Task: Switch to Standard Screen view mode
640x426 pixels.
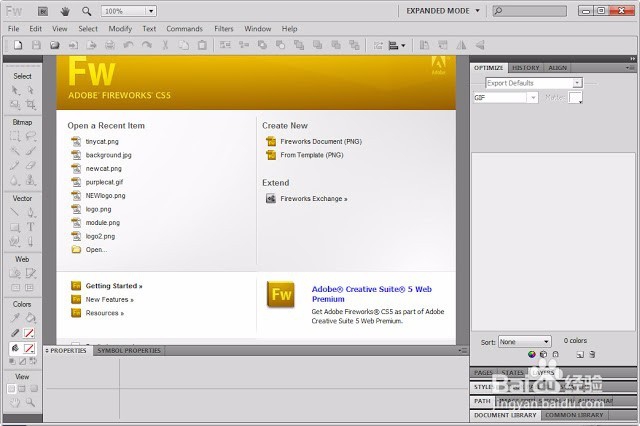Action: coord(11,389)
